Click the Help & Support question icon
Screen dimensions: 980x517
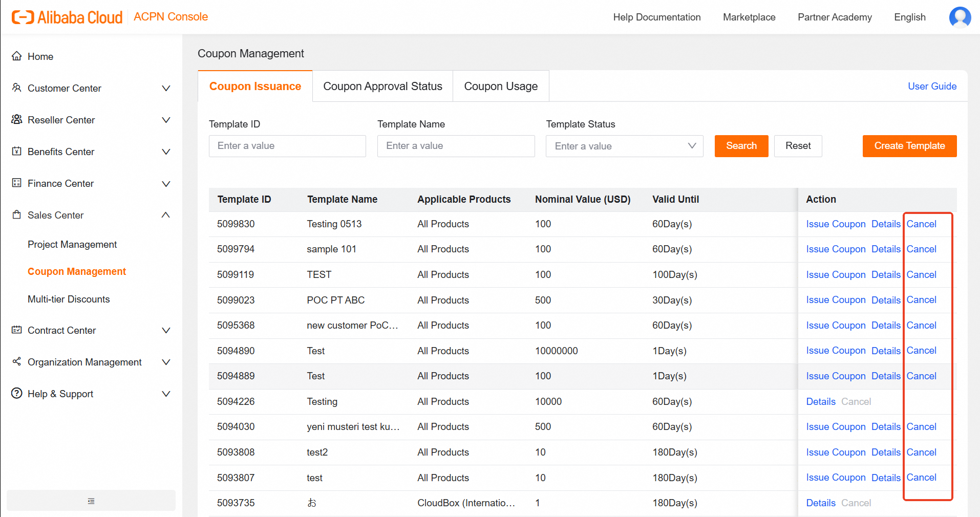(17, 394)
